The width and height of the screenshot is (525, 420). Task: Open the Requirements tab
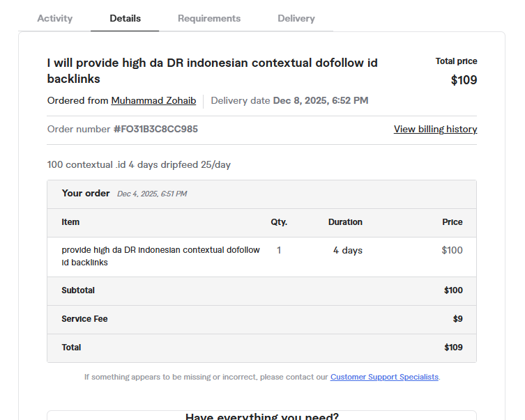pyautogui.click(x=209, y=19)
